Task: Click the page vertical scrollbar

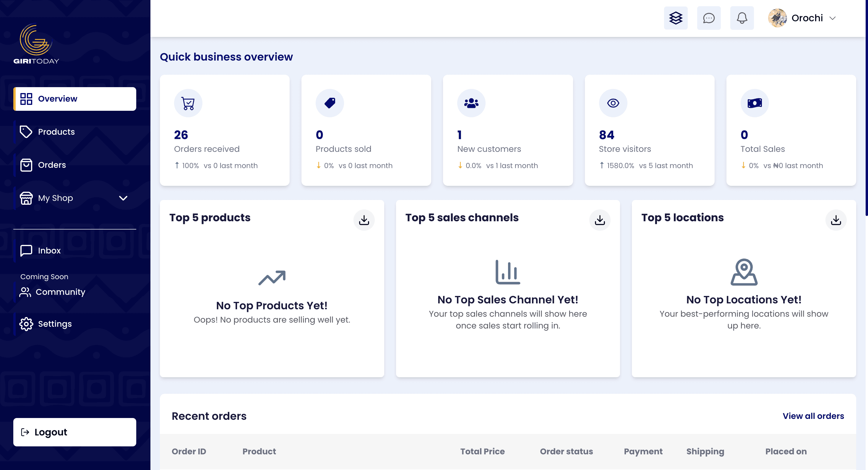Action: click(x=866, y=108)
